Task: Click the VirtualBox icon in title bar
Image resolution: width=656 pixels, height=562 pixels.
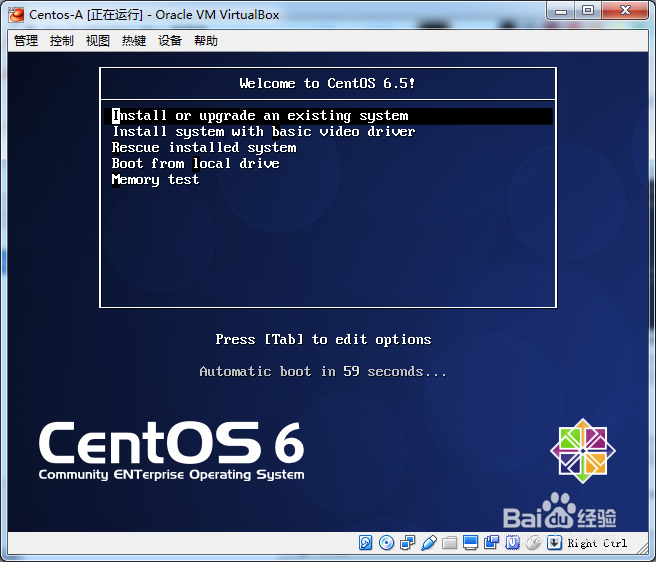Action: click(16, 15)
